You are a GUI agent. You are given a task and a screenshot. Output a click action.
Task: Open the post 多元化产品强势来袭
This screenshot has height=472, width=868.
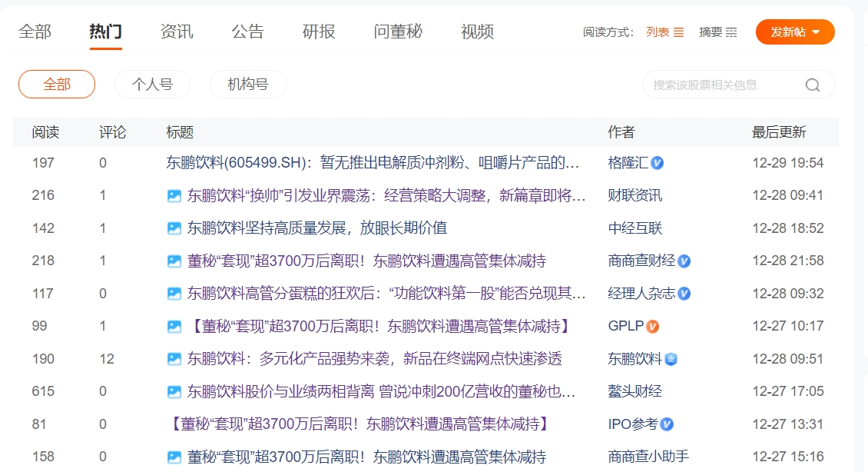tap(375, 359)
